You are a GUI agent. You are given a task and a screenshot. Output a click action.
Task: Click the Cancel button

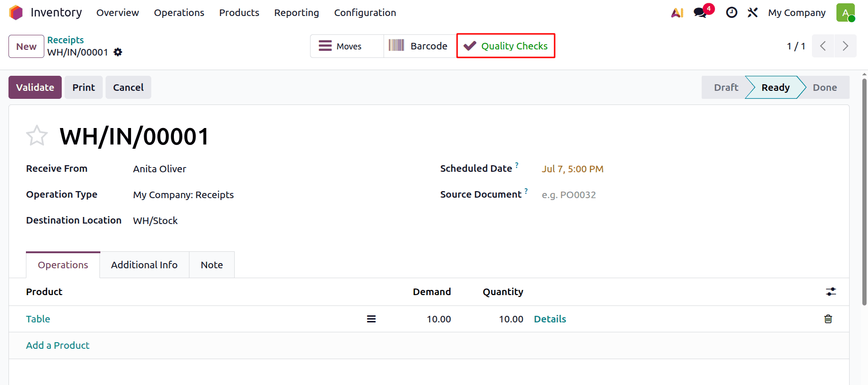128,88
